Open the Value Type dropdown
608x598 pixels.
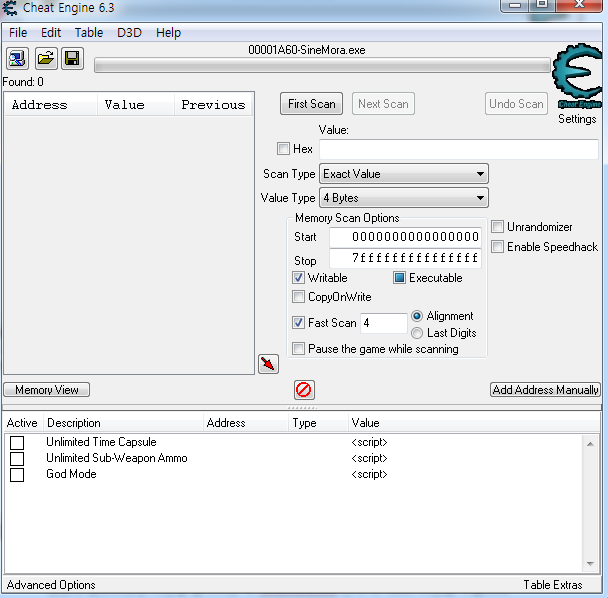tap(404, 198)
